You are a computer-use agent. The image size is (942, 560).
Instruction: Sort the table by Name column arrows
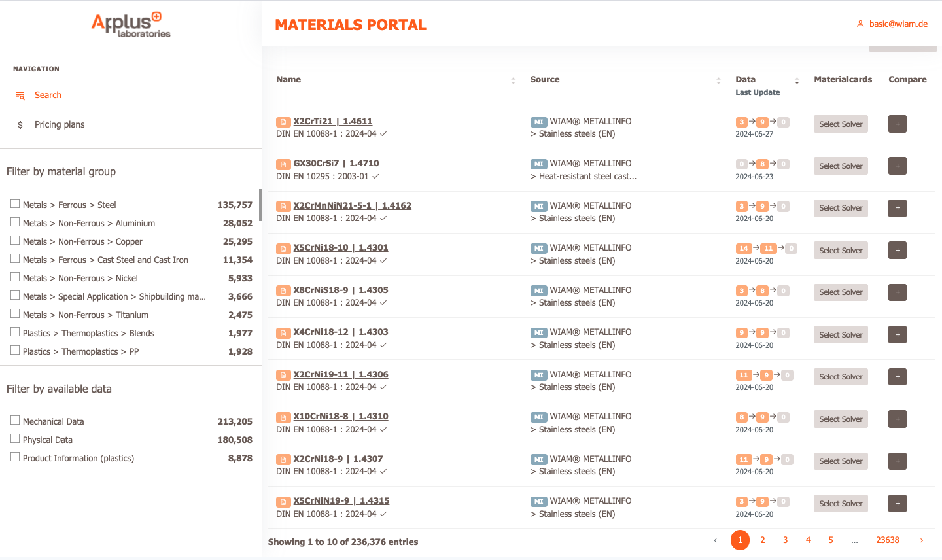click(513, 80)
